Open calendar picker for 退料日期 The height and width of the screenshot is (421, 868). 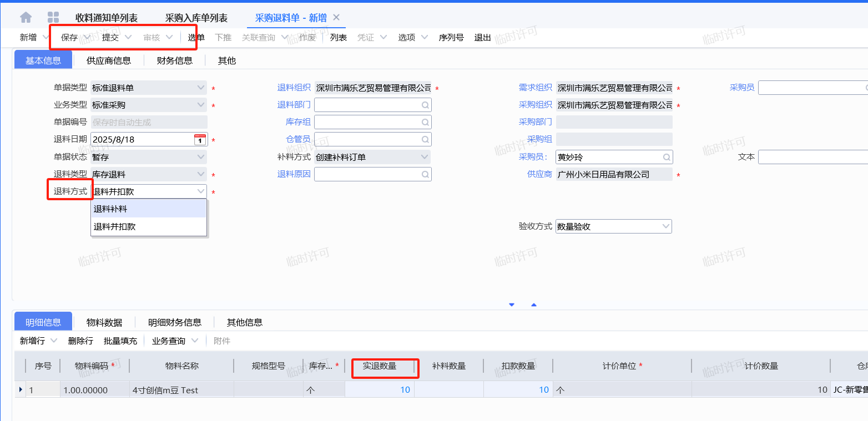pyautogui.click(x=200, y=140)
